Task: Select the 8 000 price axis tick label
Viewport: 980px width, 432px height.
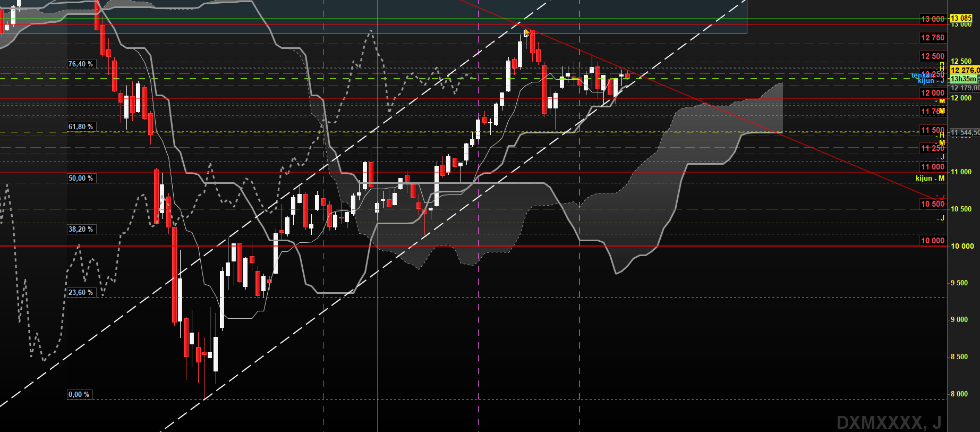Action: click(x=959, y=394)
